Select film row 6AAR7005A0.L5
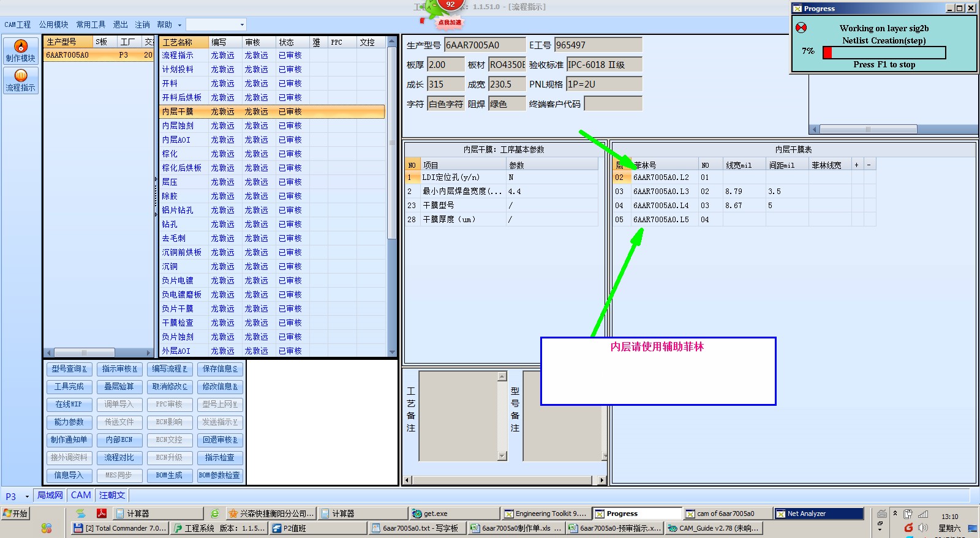Image resolution: width=980 pixels, height=538 pixels. pyautogui.click(x=744, y=219)
